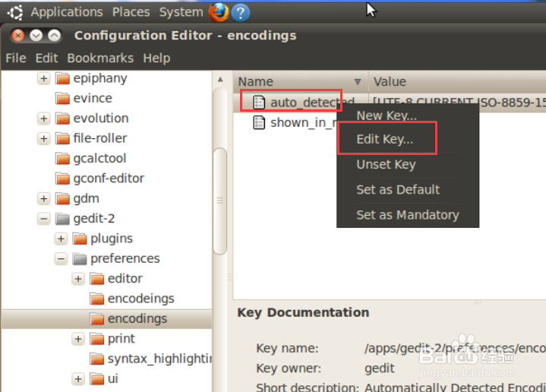Screen dimensions: 546x392
Task: Click the Value column header
Action: tap(457, 82)
